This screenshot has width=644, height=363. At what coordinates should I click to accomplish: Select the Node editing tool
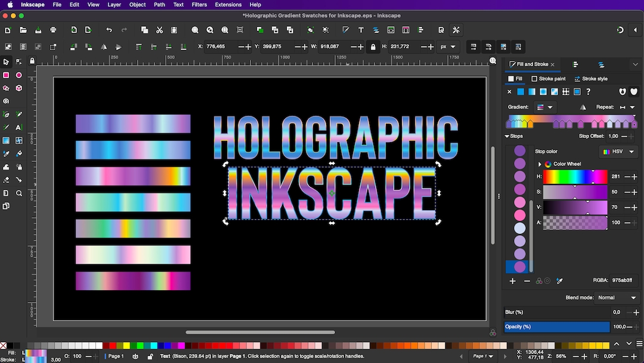pos(18,61)
